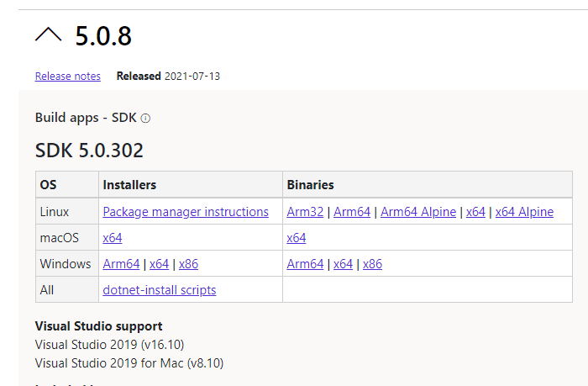Image resolution: width=588 pixels, height=386 pixels.
Task: Download Windows Arm64 installer
Action: click(x=121, y=264)
